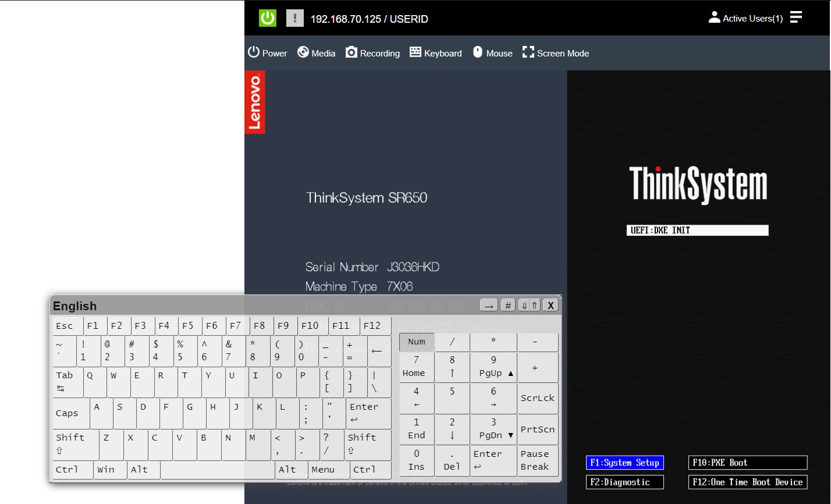Click the F1 key on virtual keyboard

95,326
